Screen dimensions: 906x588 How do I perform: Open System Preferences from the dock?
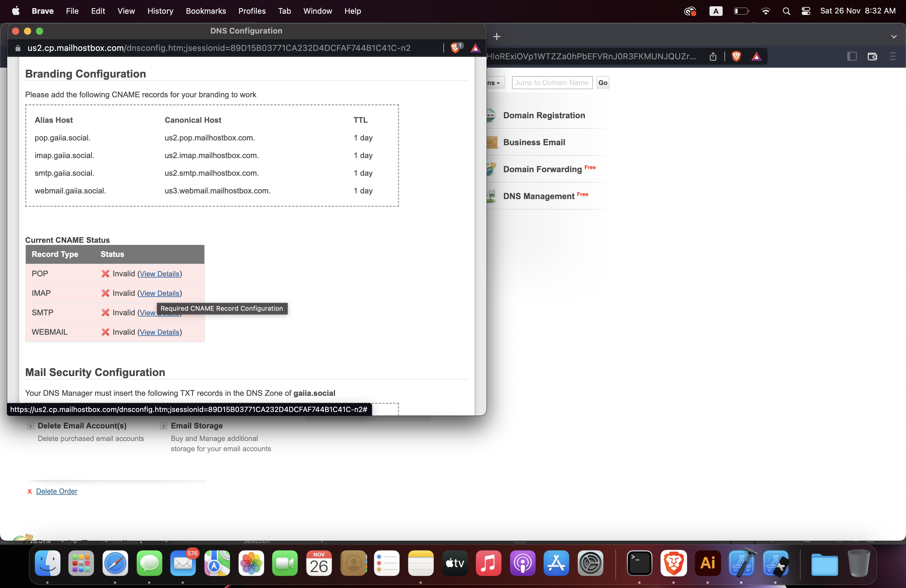(591, 563)
